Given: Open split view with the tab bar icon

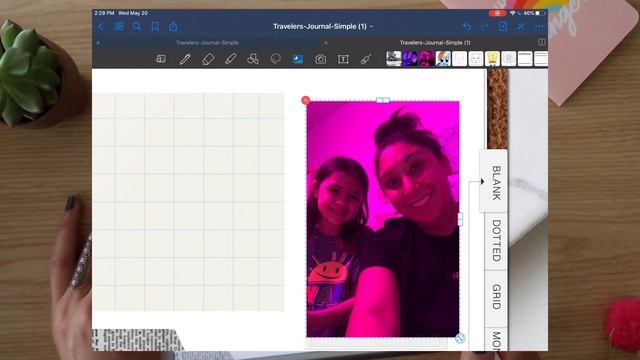Looking at the screenshot, I should [542, 42].
